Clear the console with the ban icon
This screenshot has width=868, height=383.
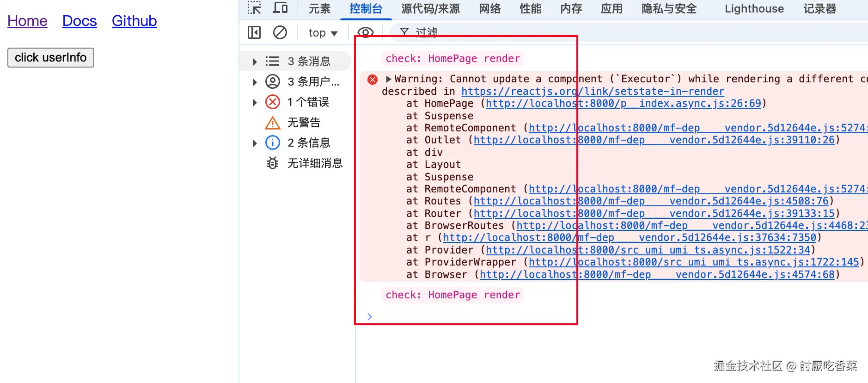click(x=280, y=32)
